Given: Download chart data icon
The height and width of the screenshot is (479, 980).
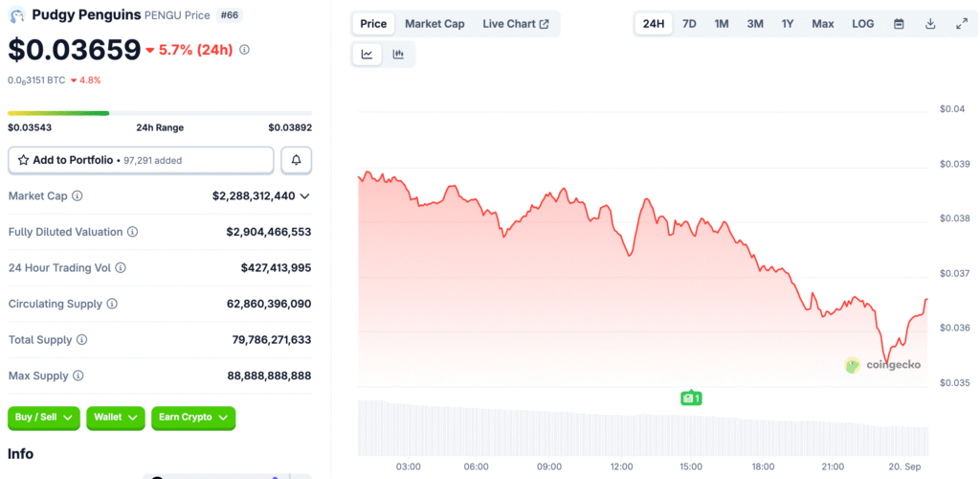Looking at the screenshot, I should 930,24.
